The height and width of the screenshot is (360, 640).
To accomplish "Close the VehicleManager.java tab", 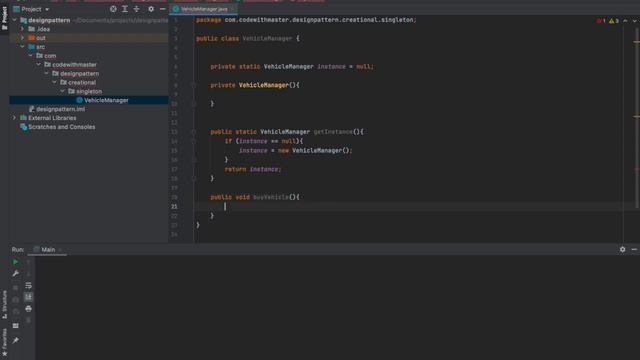I will [233, 9].
